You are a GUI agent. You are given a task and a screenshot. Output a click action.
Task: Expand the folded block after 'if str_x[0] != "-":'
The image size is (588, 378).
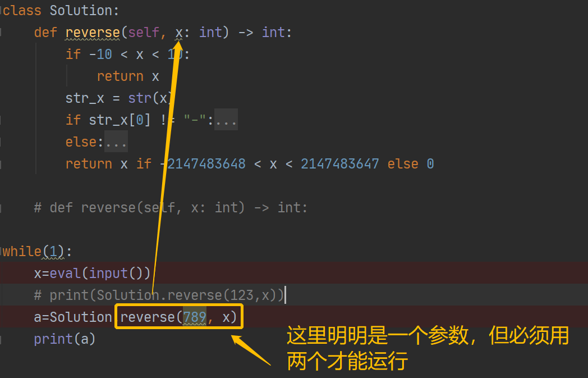click(226, 120)
